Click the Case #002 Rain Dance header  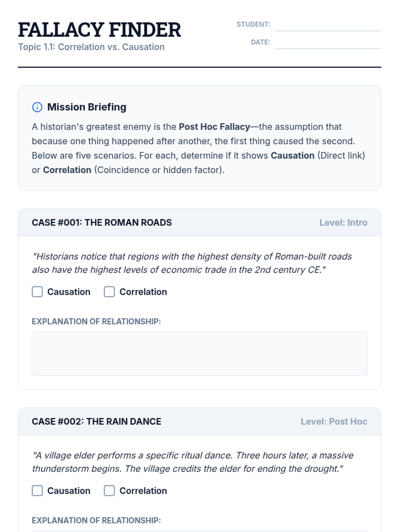96,421
